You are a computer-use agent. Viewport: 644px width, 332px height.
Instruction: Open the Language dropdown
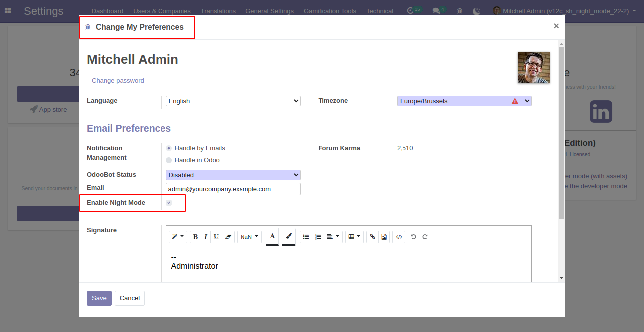[x=233, y=101]
